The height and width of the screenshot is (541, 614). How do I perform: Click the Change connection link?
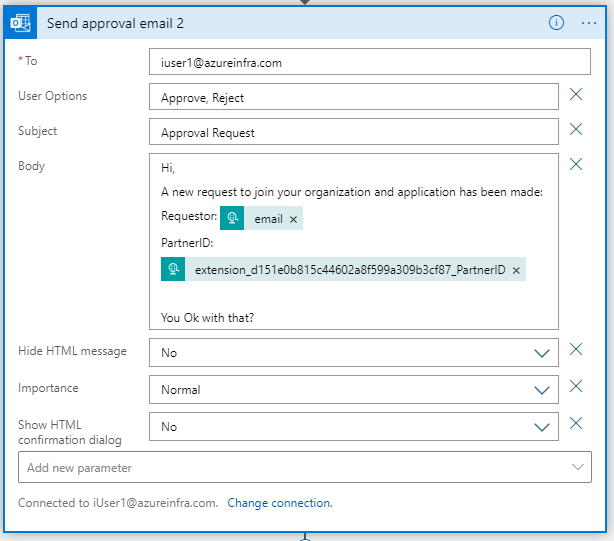point(280,503)
